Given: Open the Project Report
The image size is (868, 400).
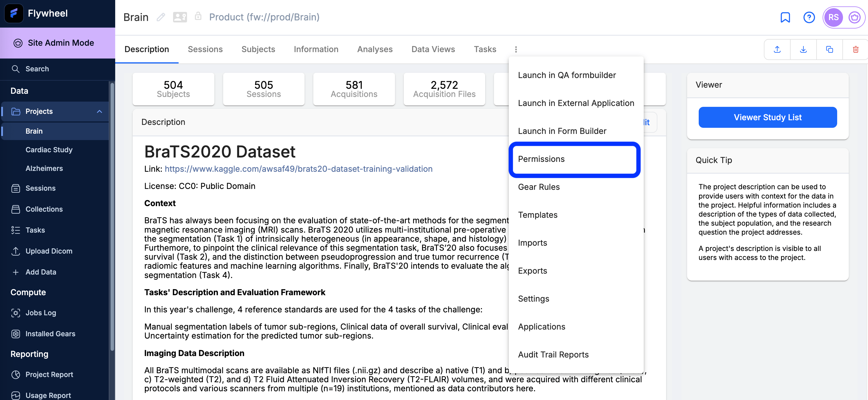Looking at the screenshot, I should pos(49,374).
